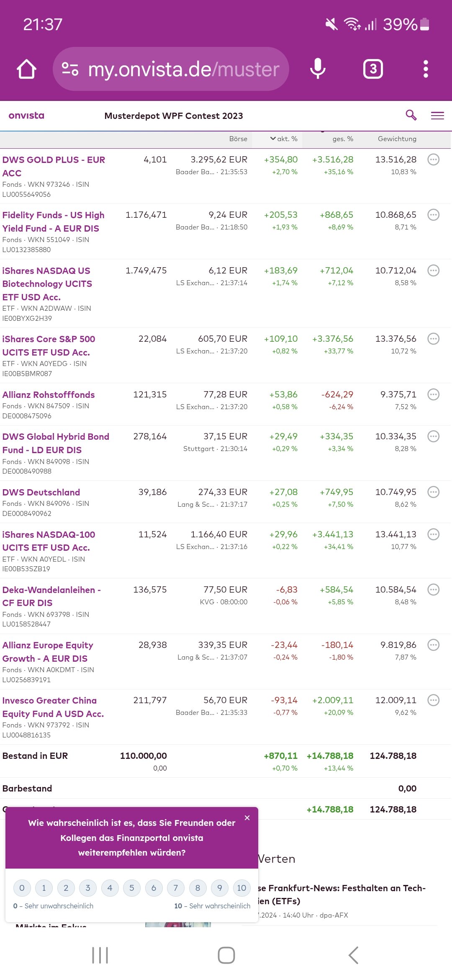The width and height of the screenshot is (452, 980).
Task: Open the Fidelity Funds US High Yield link
Action: coord(53,222)
